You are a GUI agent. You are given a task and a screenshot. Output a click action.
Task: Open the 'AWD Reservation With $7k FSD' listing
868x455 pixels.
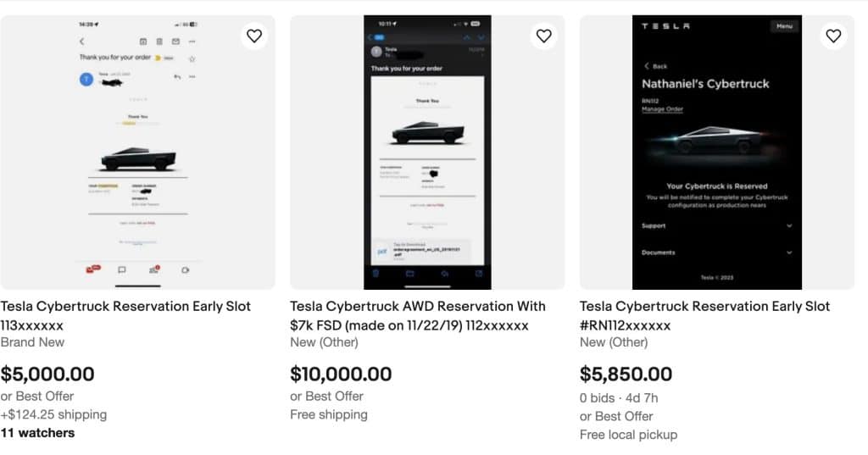coord(417,315)
